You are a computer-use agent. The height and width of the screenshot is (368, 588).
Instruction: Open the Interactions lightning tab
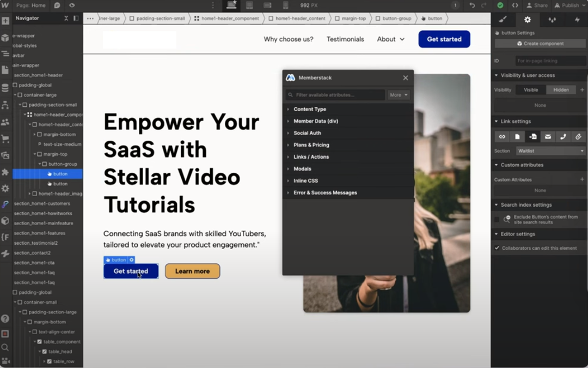coord(577,20)
